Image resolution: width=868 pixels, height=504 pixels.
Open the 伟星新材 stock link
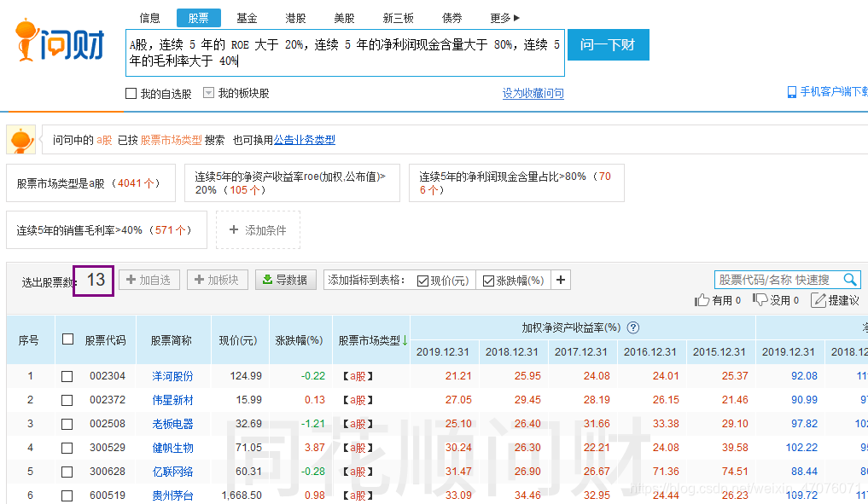(x=172, y=400)
